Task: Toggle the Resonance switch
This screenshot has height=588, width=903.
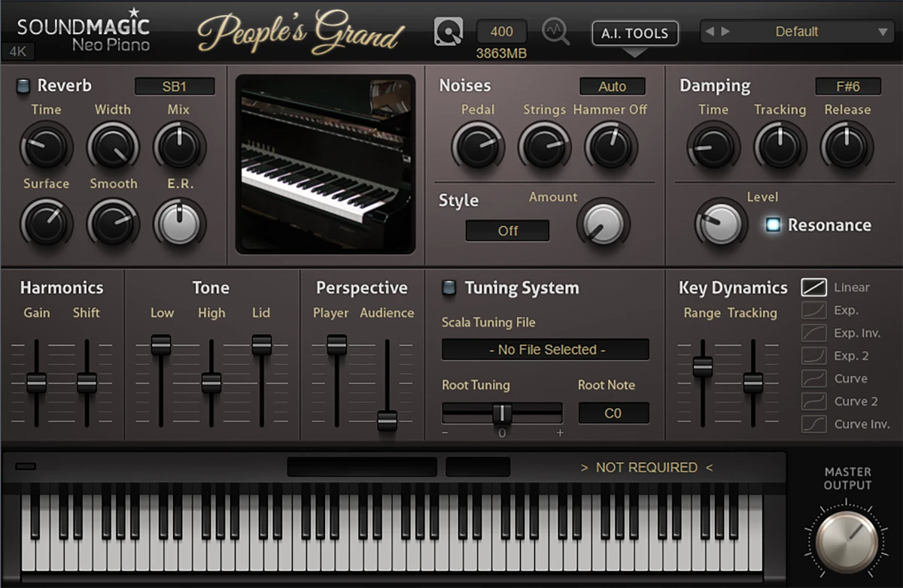Action: point(773,225)
